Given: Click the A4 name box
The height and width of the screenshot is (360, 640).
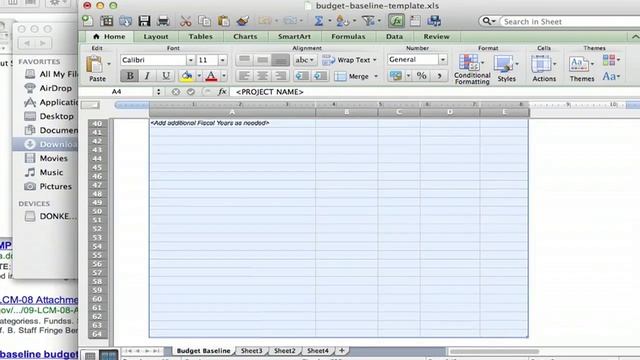Looking at the screenshot, I should tap(117, 92).
